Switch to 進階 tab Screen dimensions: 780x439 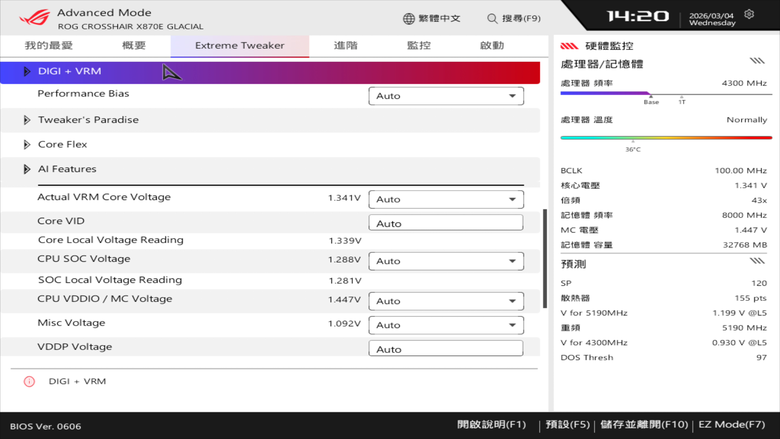pyautogui.click(x=346, y=46)
